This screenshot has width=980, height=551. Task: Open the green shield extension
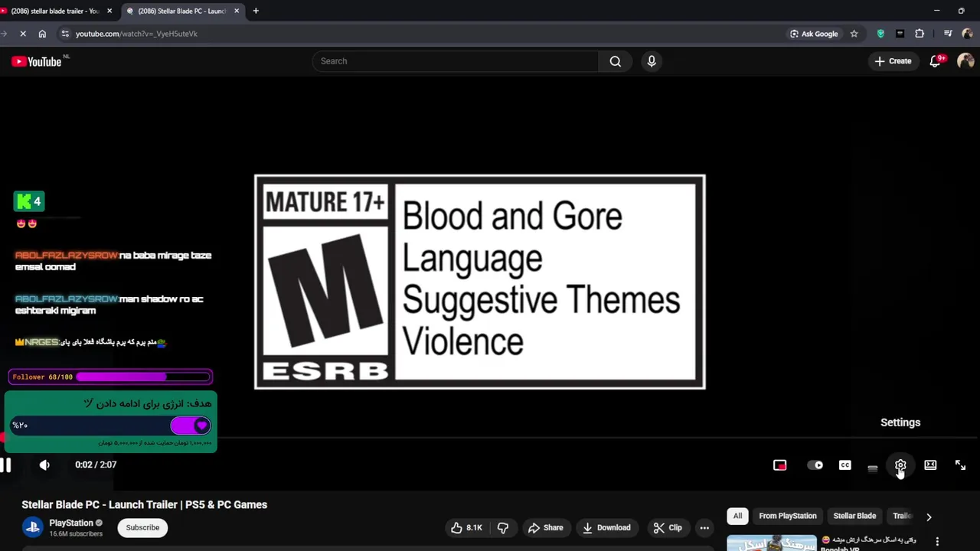coord(880,34)
